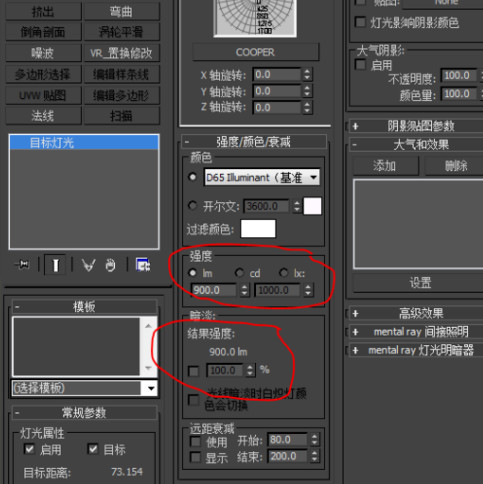Click 添加 in atmosphere effects

[385, 165]
